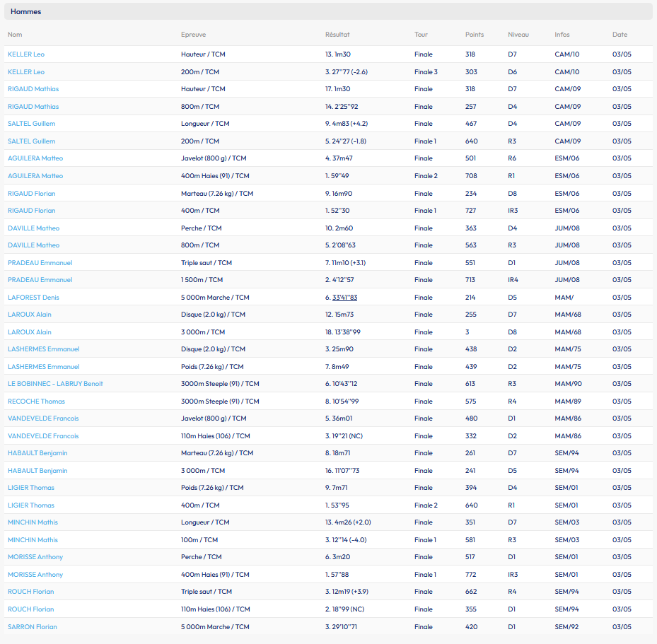
Task: Click the underlined 33'41''83 result
Action: (344, 298)
